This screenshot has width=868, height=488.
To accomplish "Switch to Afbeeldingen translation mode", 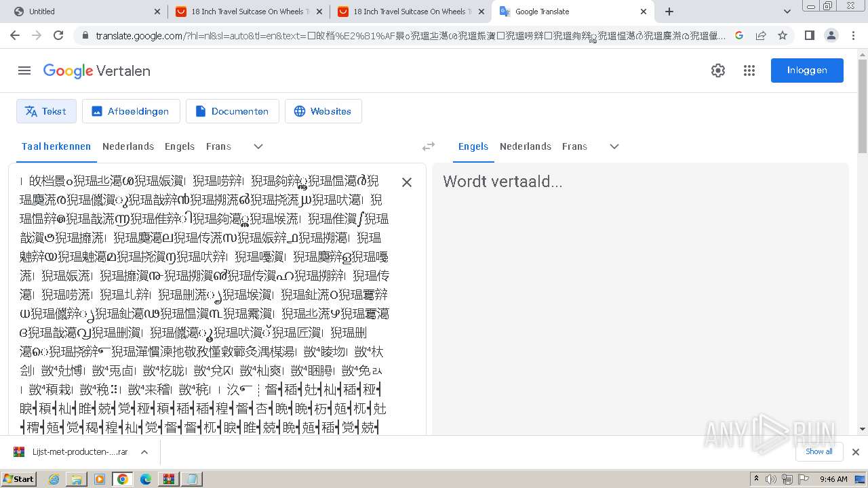I will (131, 111).
